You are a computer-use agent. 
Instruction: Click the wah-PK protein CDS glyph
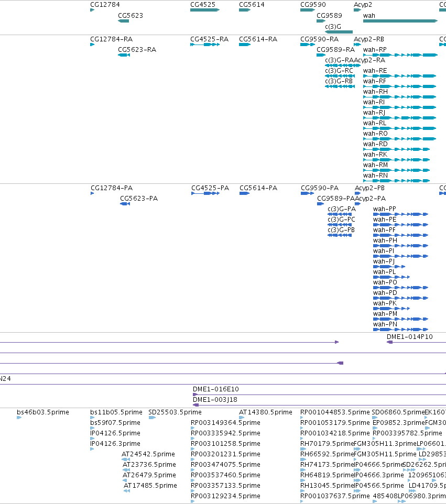point(391,309)
